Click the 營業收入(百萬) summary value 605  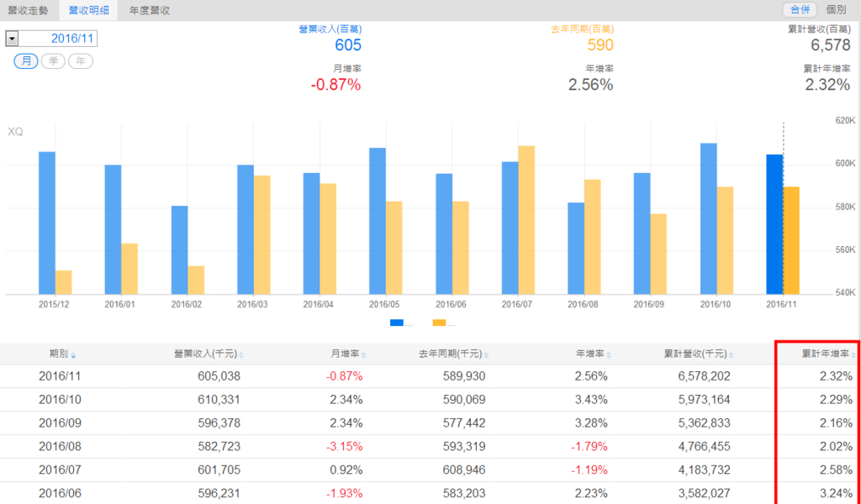point(348,45)
